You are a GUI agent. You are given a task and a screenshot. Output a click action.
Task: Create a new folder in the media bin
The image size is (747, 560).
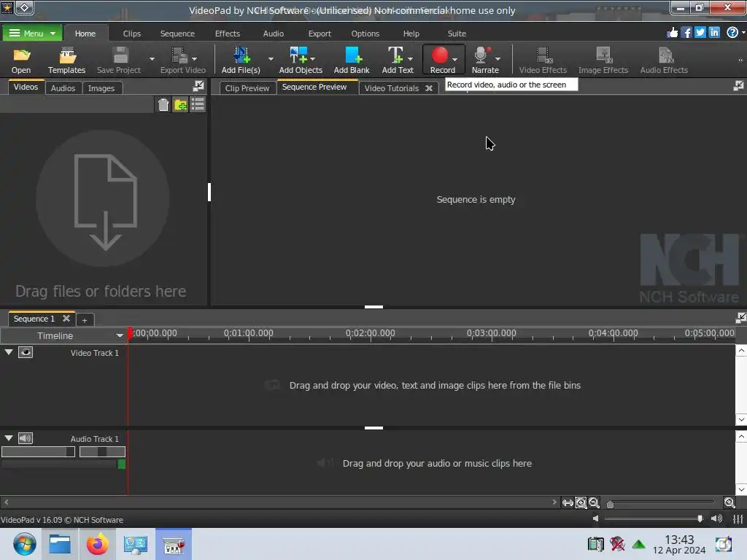tap(181, 104)
